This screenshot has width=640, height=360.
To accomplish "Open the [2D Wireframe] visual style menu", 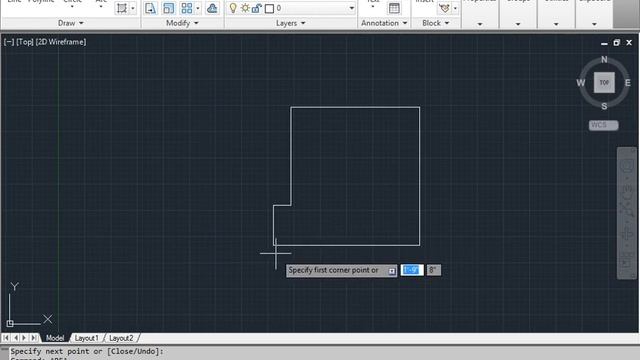I will point(61,42).
